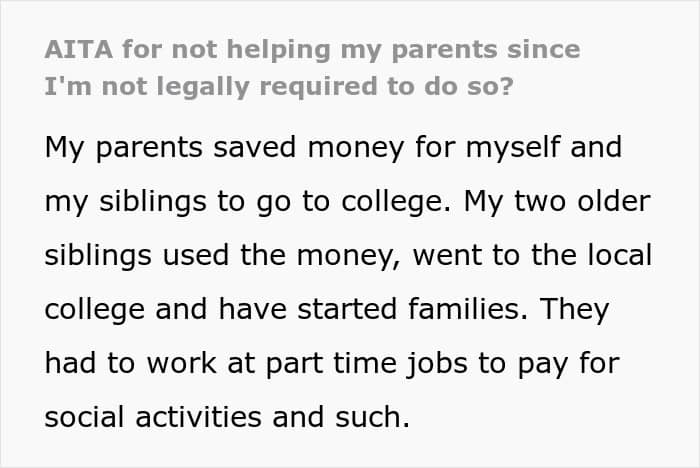Click "had to work" in the paragraph
This screenshot has height=468, width=700.
pos(130,363)
